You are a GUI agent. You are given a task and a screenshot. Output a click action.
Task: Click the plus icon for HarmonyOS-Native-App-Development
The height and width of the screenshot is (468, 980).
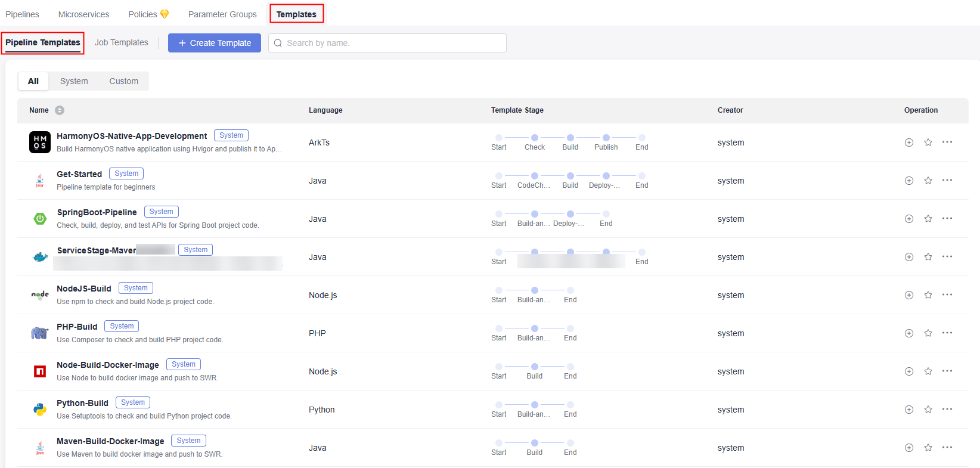(908, 142)
